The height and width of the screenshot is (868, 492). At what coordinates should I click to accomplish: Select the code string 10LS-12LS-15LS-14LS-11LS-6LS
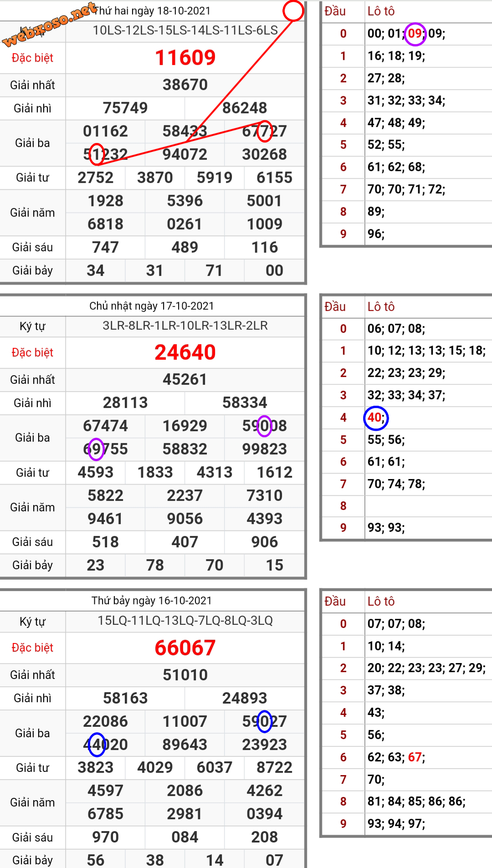click(185, 31)
